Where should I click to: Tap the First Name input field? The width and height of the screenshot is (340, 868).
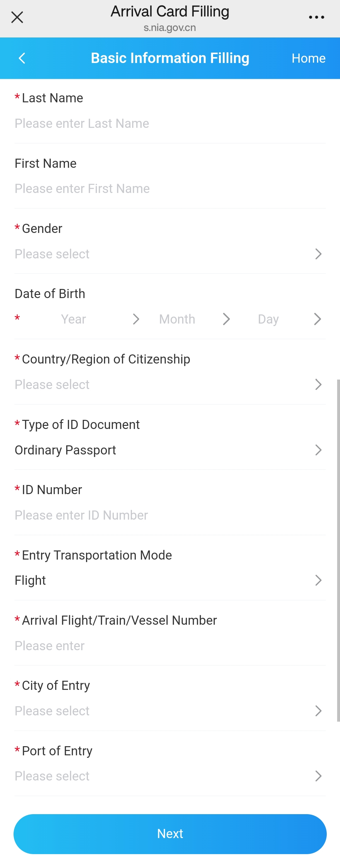pos(170,189)
